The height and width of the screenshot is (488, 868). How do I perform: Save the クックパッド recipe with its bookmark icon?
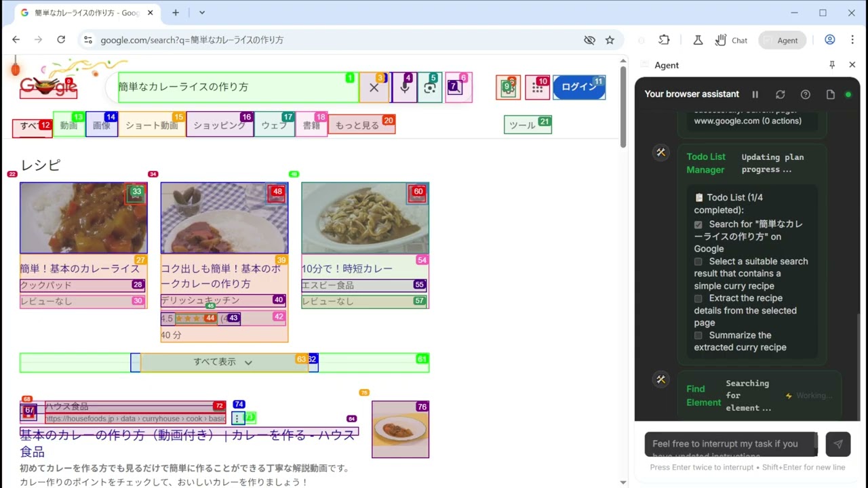click(x=136, y=193)
